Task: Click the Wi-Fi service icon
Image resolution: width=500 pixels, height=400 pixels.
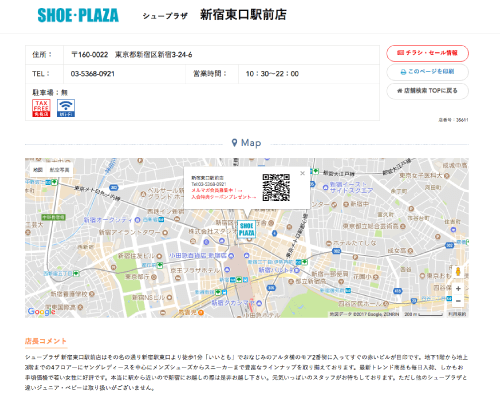Action: (x=66, y=108)
